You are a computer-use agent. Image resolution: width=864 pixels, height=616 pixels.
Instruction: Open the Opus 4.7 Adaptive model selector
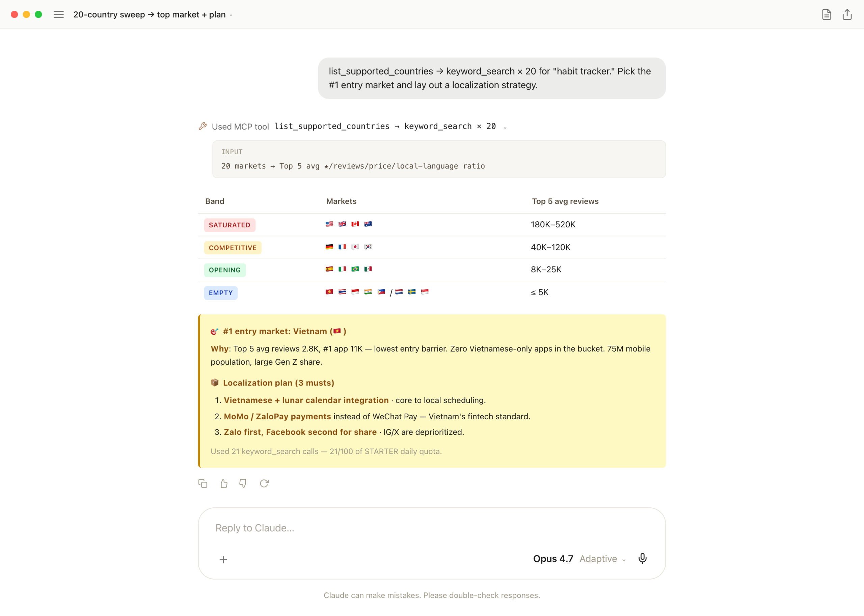tap(579, 559)
